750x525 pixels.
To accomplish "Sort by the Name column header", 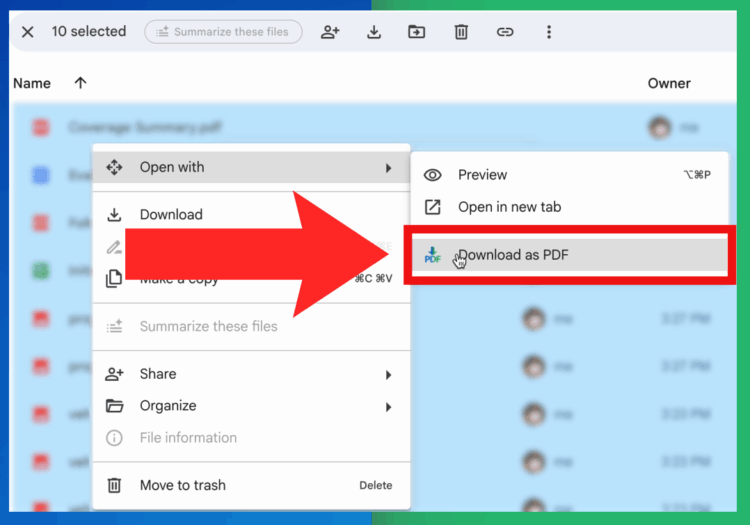I will (32, 83).
